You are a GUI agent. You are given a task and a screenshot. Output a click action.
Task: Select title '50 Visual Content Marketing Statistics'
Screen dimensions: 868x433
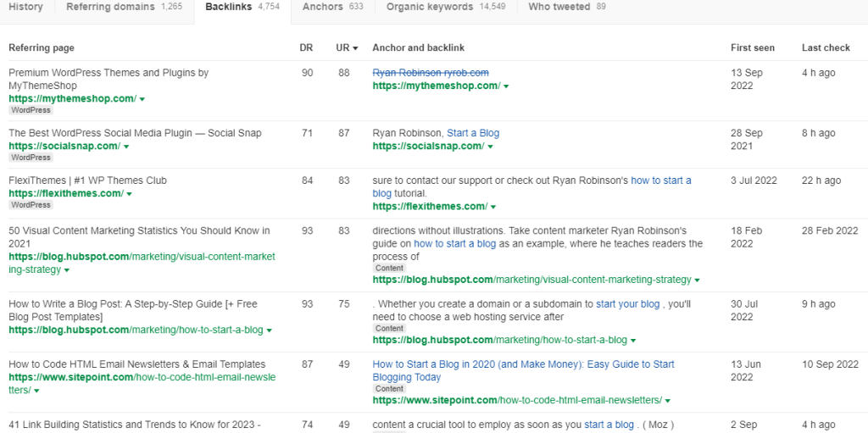point(139,237)
